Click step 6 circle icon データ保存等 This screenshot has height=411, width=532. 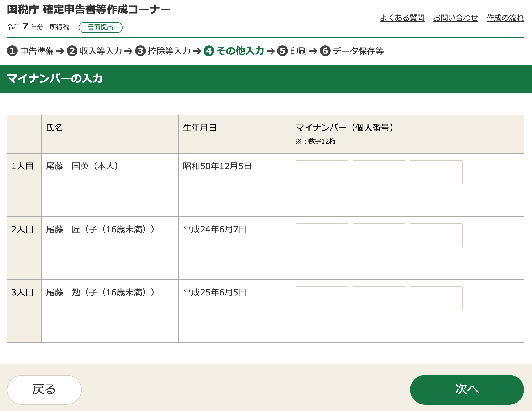tap(325, 51)
